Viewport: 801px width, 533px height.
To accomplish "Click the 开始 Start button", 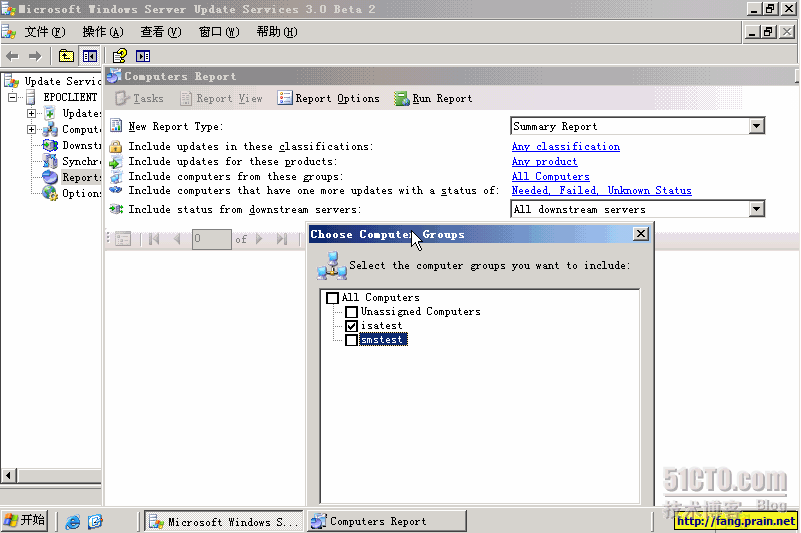I will point(25,521).
